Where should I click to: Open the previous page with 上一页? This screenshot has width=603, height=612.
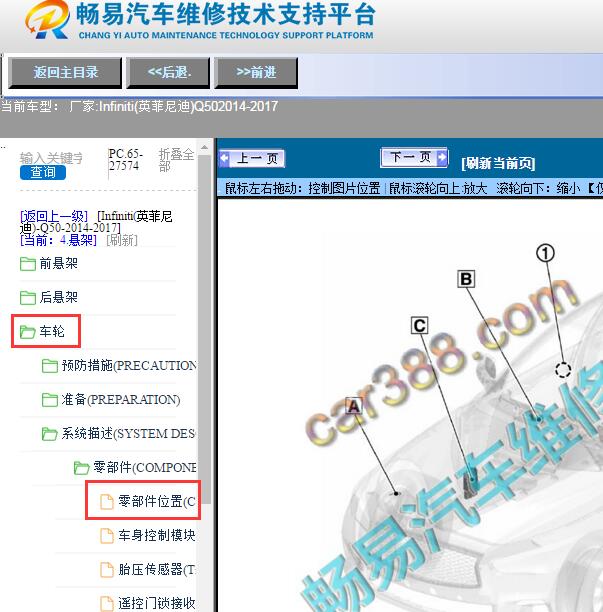[x=252, y=158]
